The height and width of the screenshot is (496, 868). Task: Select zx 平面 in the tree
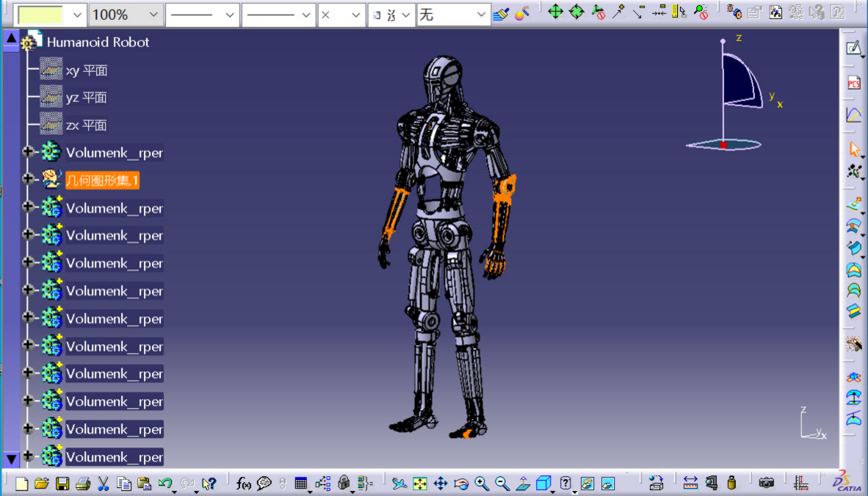pyautogui.click(x=87, y=125)
